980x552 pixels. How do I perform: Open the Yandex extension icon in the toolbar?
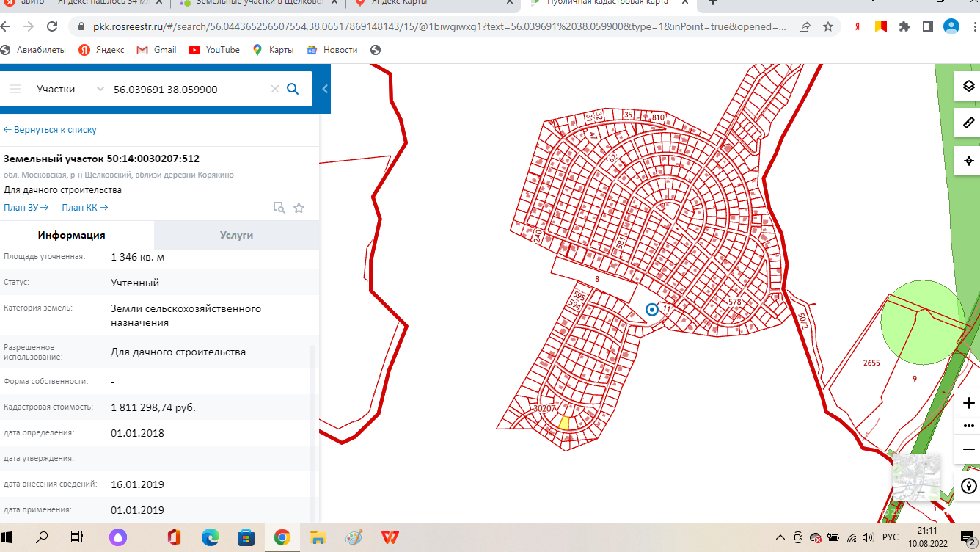click(857, 26)
